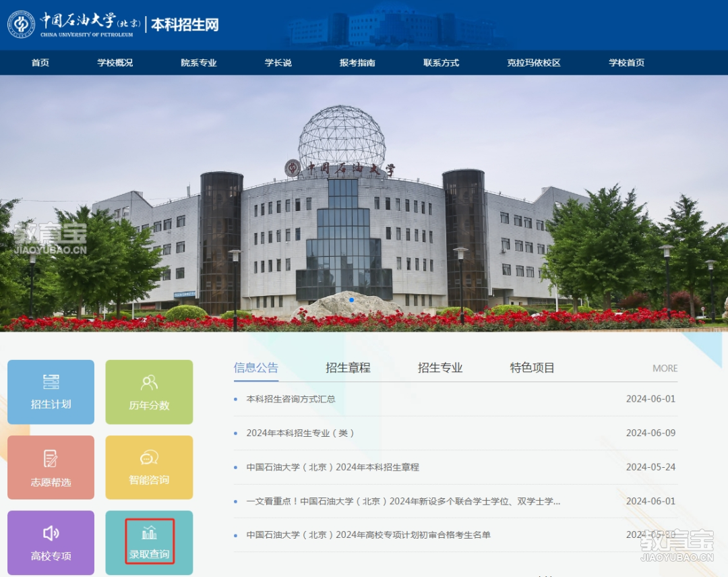Open 克拉玛依校区 navigation item
The image size is (728, 577).
tap(534, 63)
